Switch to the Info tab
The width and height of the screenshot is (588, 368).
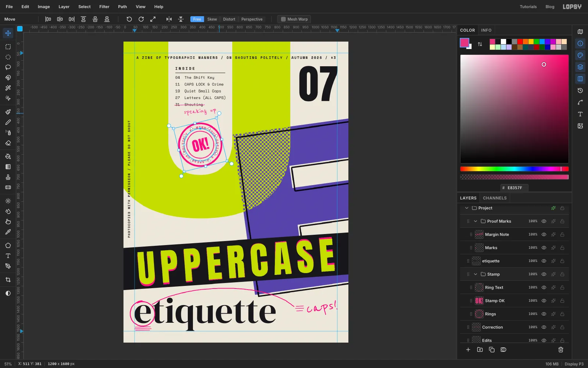click(x=486, y=30)
